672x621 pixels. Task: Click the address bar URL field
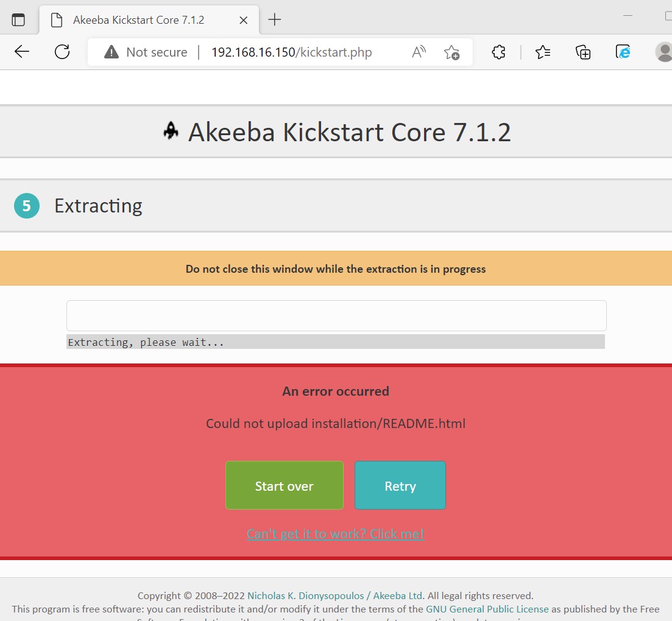point(291,52)
